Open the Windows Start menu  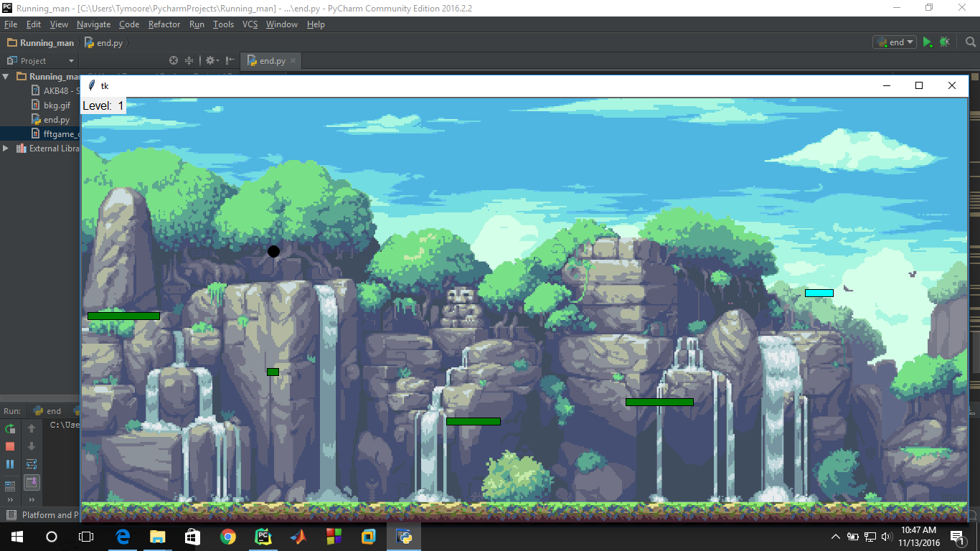click(17, 537)
